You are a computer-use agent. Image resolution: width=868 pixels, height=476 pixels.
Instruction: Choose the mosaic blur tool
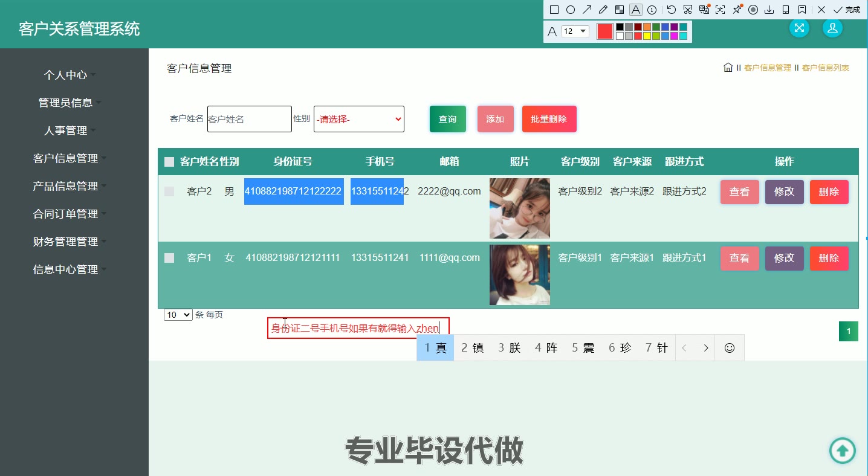pyautogui.click(x=619, y=10)
